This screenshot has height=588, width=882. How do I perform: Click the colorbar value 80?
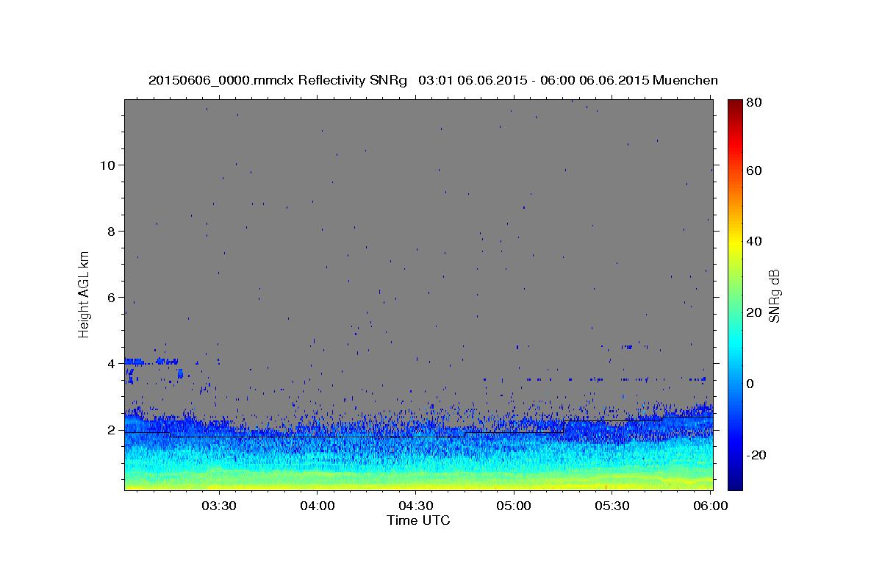(x=753, y=103)
